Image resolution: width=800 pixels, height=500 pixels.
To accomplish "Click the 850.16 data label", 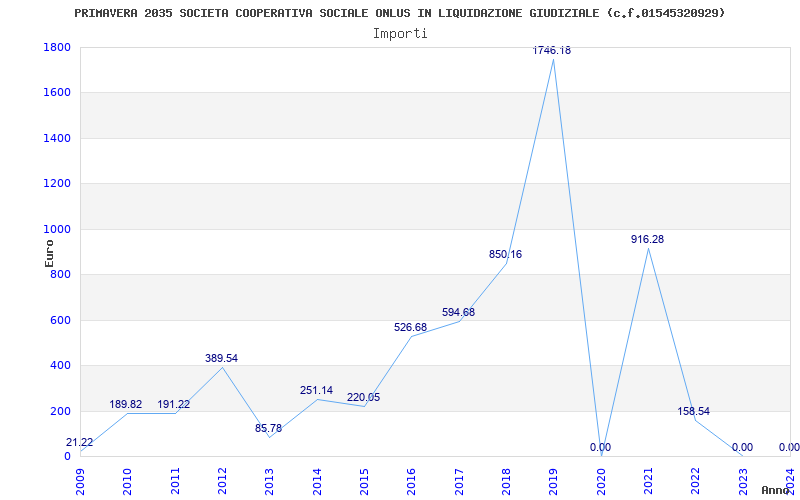I will coord(506,254).
